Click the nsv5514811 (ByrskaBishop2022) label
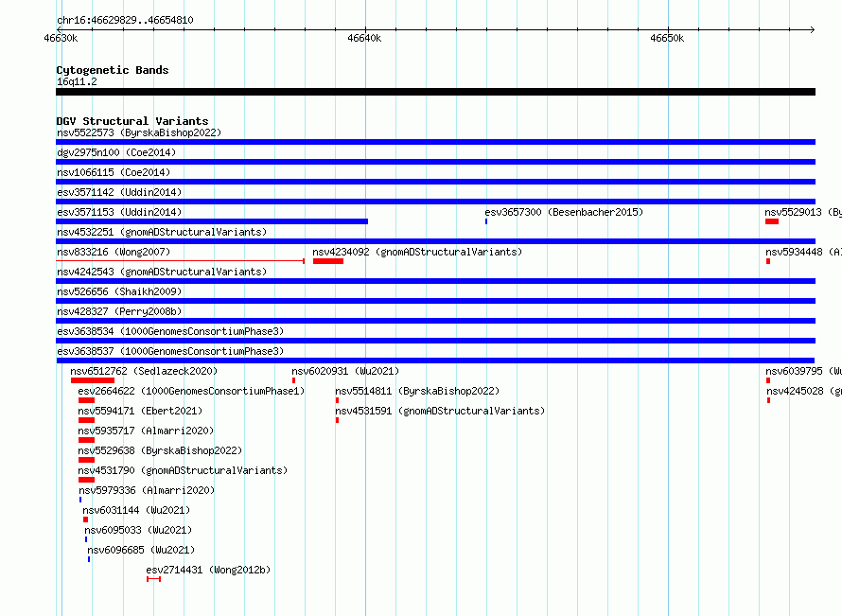Viewport: 842px width, 616px height. [x=417, y=391]
